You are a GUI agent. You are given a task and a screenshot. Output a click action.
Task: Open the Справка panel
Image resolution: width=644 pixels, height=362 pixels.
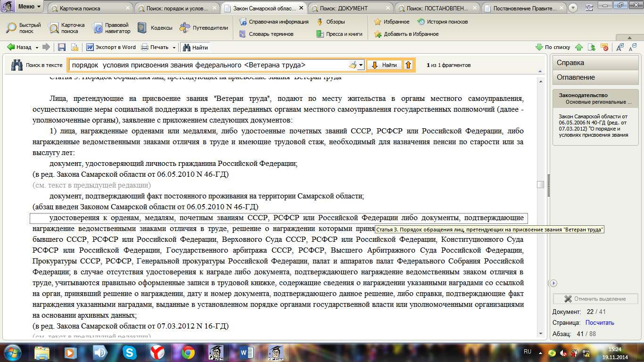[595, 63]
